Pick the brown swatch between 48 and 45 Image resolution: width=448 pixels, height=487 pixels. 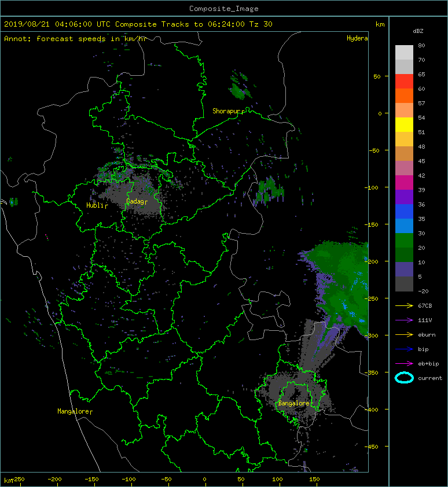[x=404, y=154]
